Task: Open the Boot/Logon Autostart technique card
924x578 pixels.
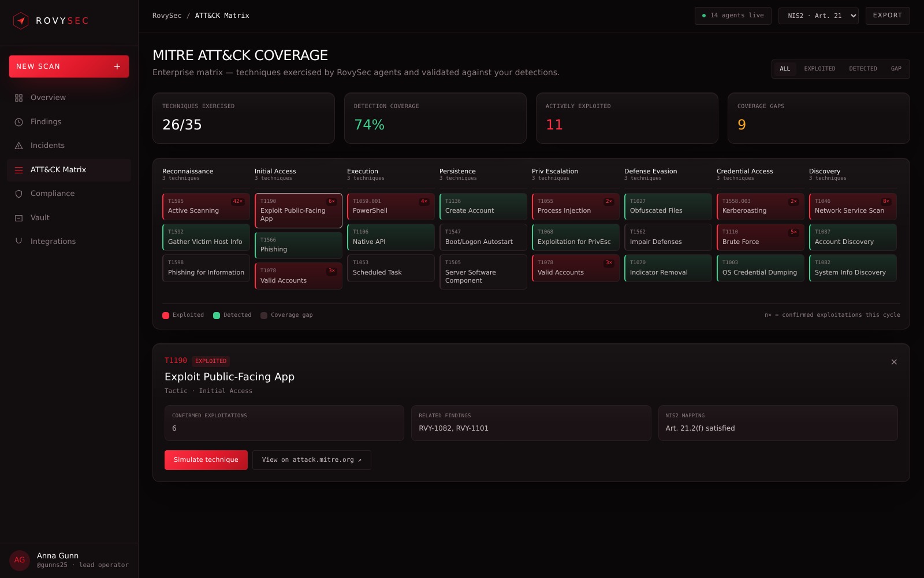Action: (x=483, y=237)
